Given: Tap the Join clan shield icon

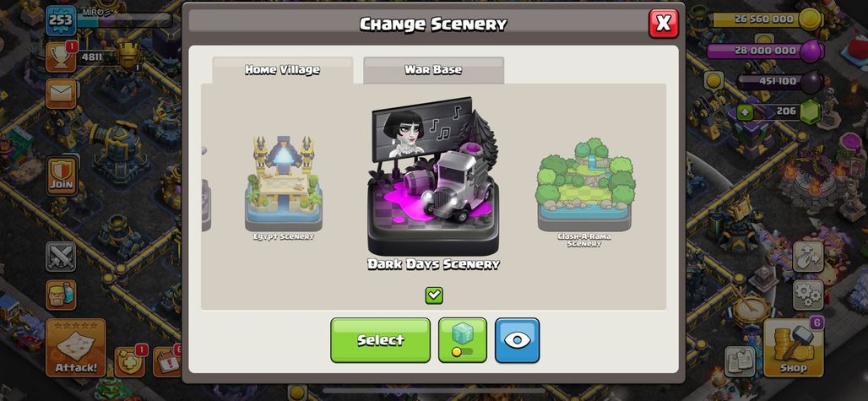Looking at the screenshot, I should [x=62, y=176].
